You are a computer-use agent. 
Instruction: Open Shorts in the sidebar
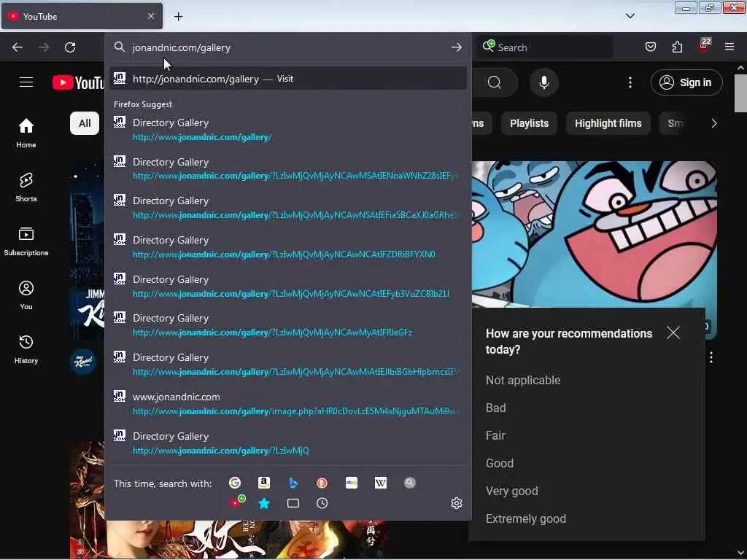(26, 187)
